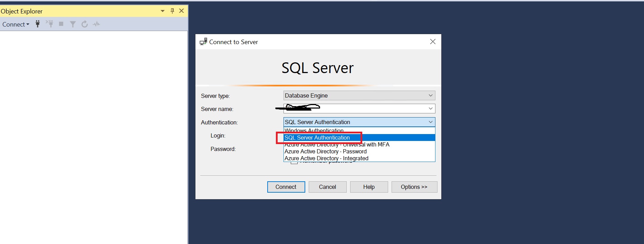Click the Help button
Viewport: 644px width, 244px height.
[x=369, y=187]
